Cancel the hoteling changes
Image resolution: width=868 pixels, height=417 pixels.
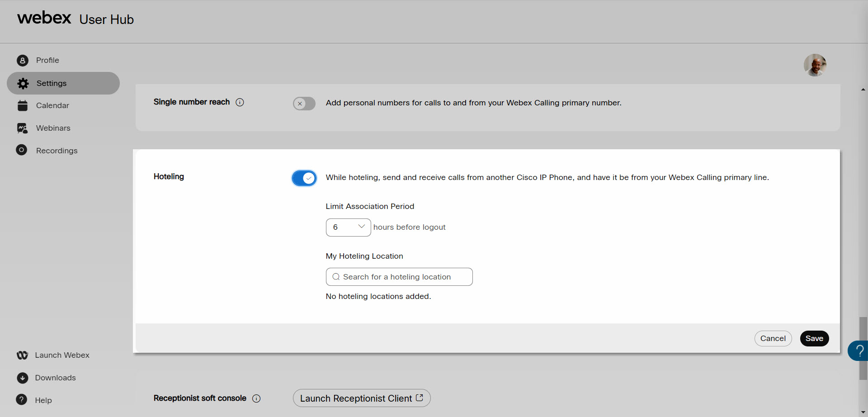tap(773, 338)
